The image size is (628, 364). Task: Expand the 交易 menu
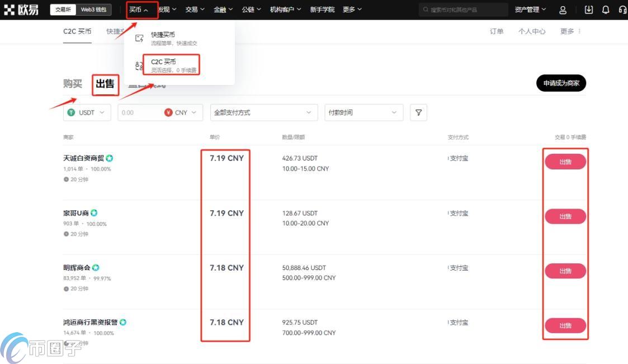click(195, 10)
